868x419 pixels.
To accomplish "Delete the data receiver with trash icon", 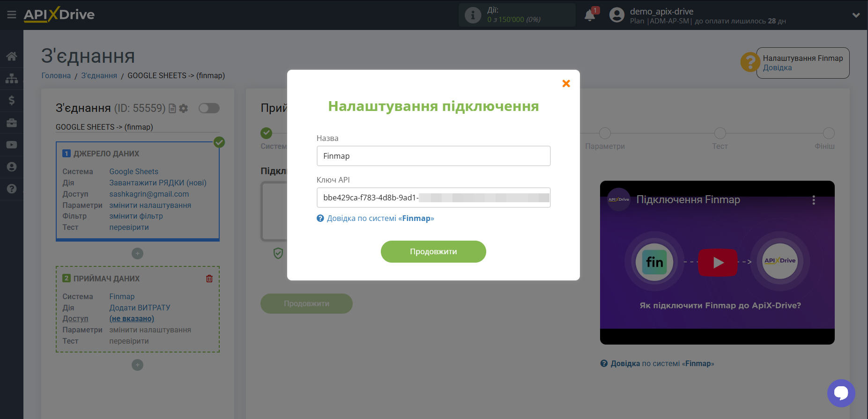I will click(x=209, y=279).
